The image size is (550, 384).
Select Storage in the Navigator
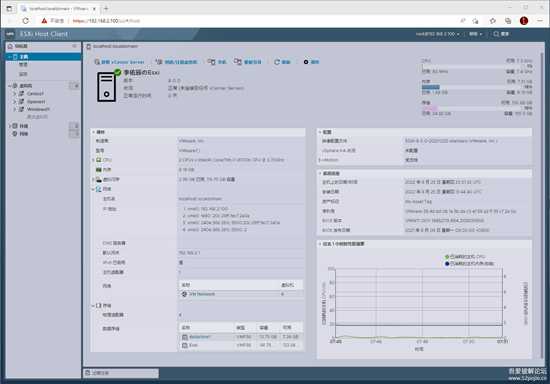pyautogui.click(x=24, y=126)
